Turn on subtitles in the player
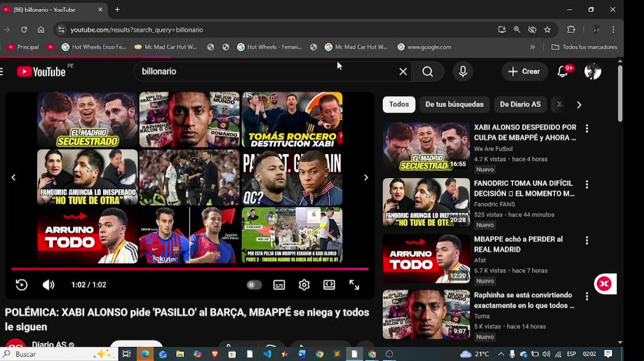 (279, 285)
